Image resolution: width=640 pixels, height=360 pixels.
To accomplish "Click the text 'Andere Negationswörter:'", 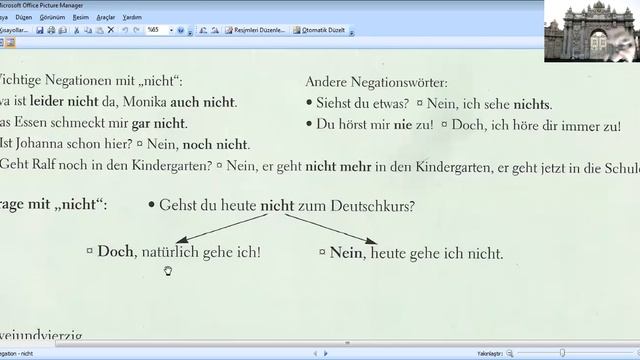I will point(376,82).
